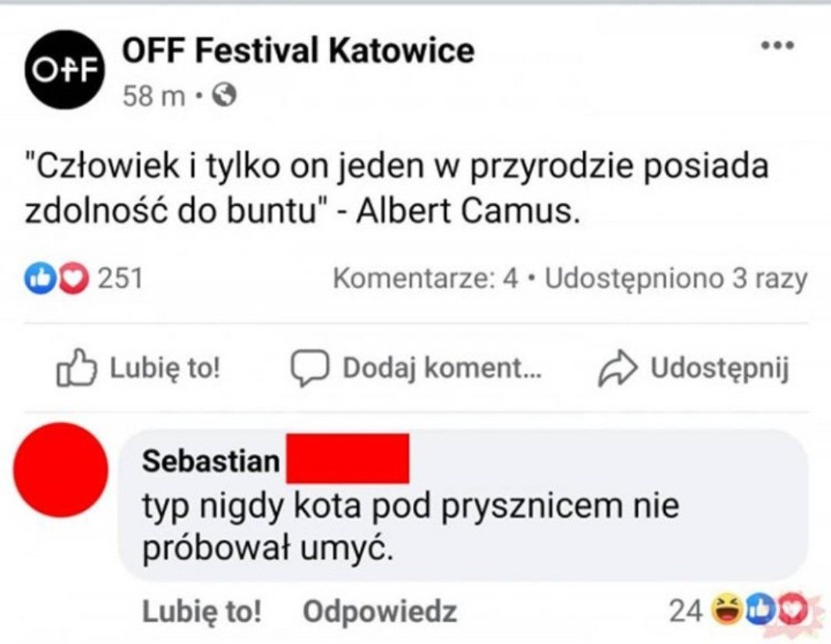Image resolution: width=831 pixels, height=644 pixels.
Task: Click the blue like reaction icon beside 251
Action: (x=38, y=278)
